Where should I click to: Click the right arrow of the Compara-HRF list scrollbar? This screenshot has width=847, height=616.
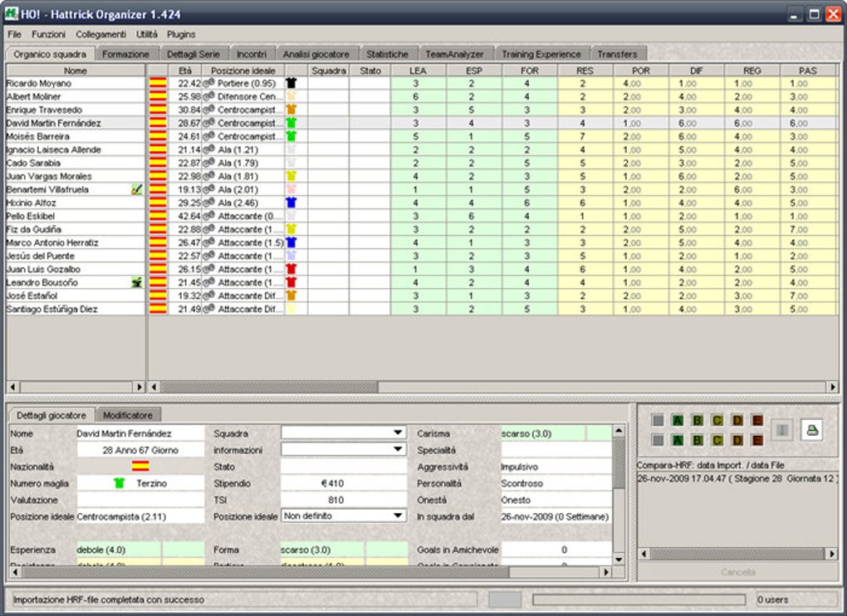point(832,554)
